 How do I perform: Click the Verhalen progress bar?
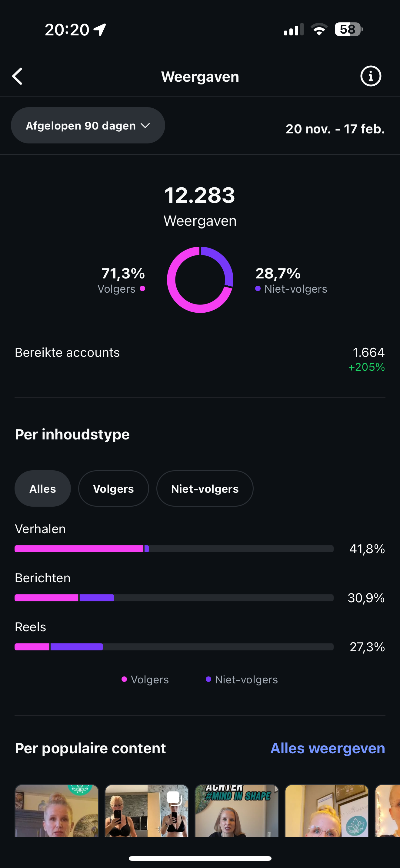(174, 549)
